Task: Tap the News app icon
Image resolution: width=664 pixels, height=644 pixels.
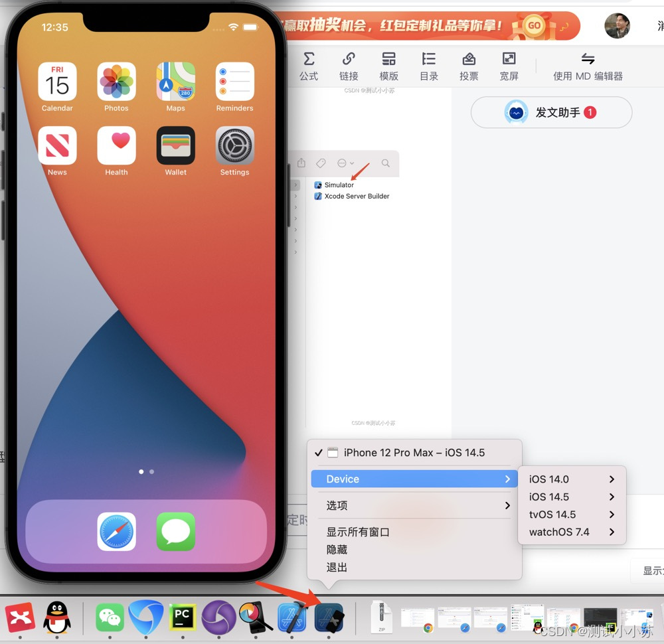Action: [x=57, y=145]
